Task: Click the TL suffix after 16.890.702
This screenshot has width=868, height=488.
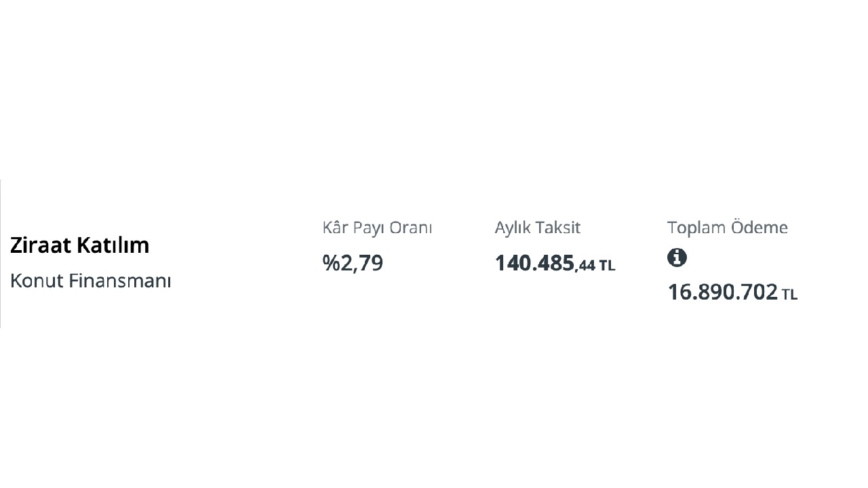Action: click(789, 295)
